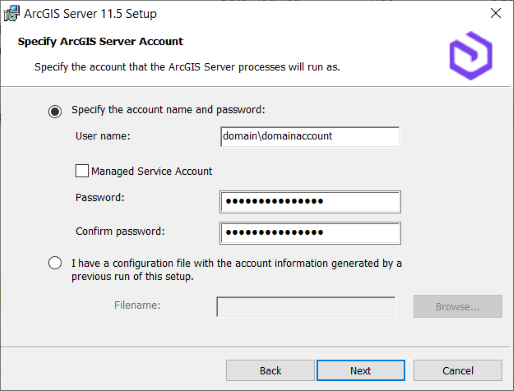This screenshot has width=514, height=391.
Task: Click the description about processes run as
Action: coord(187,67)
